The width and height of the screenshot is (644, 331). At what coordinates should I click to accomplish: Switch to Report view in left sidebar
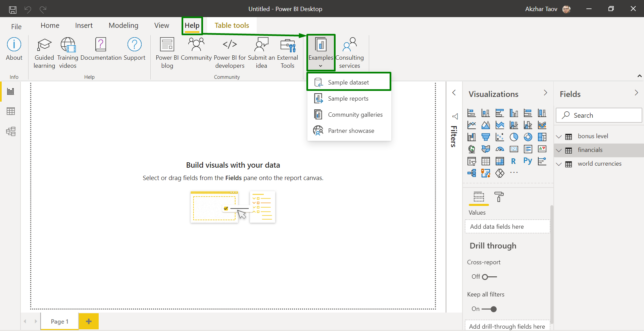point(11,91)
